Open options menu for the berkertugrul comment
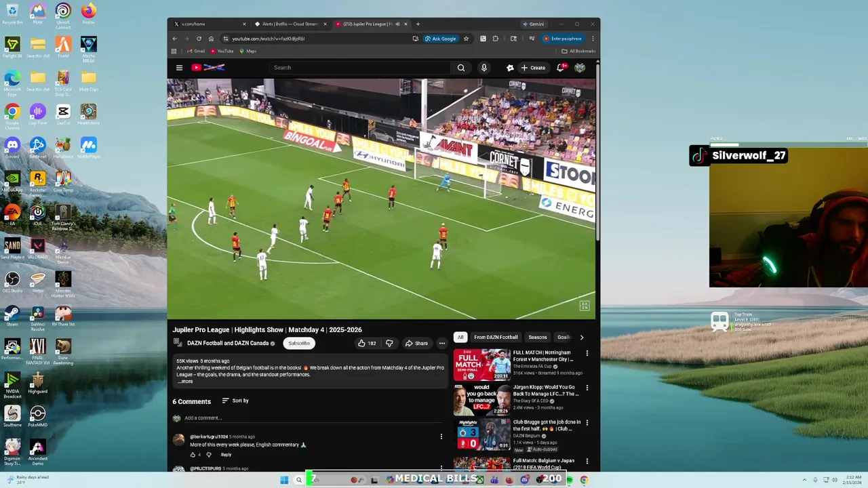The width and height of the screenshot is (868, 488). point(441,436)
